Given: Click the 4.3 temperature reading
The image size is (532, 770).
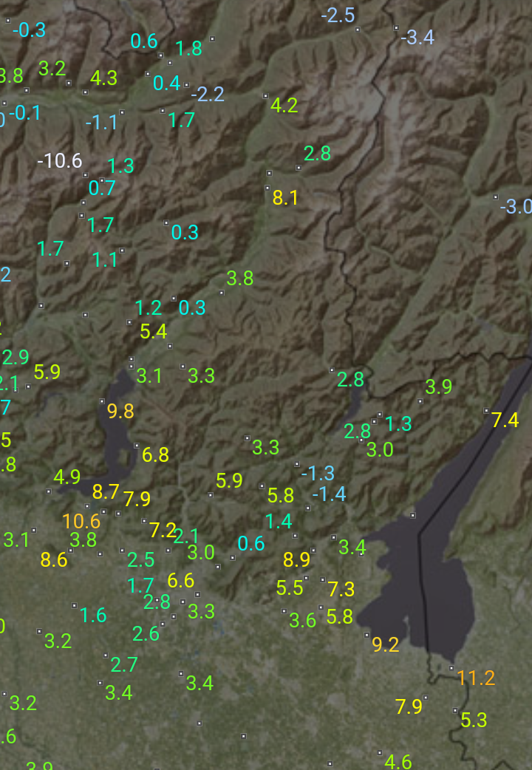Looking at the screenshot, I should pyautogui.click(x=103, y=78).
